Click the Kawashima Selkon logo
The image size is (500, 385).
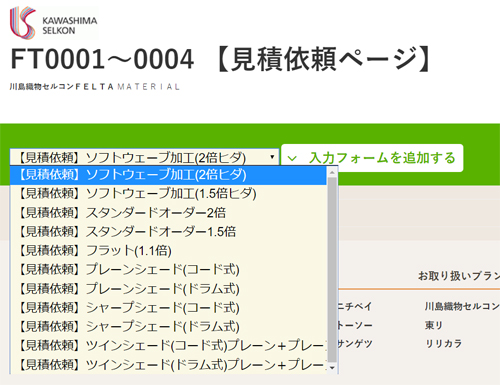(54, 23)
